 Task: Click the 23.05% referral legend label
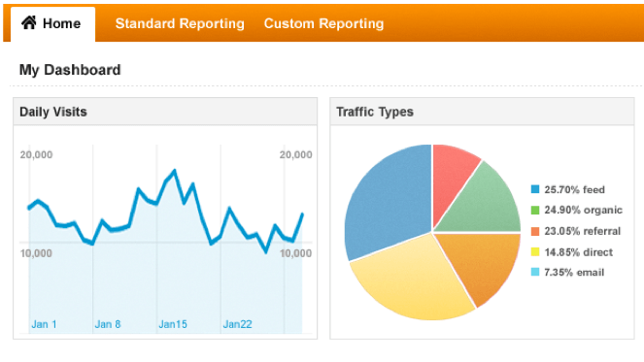583,231
